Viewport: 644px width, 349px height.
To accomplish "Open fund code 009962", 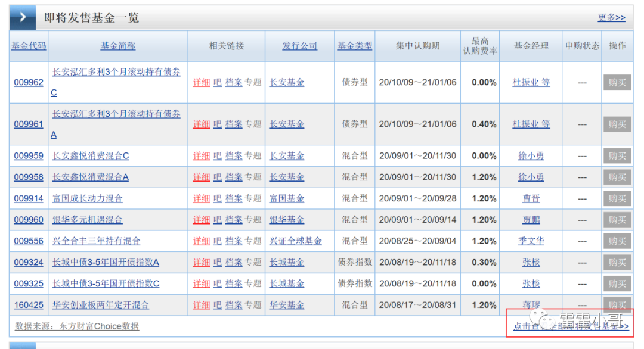I will click(x=29, y=82).
